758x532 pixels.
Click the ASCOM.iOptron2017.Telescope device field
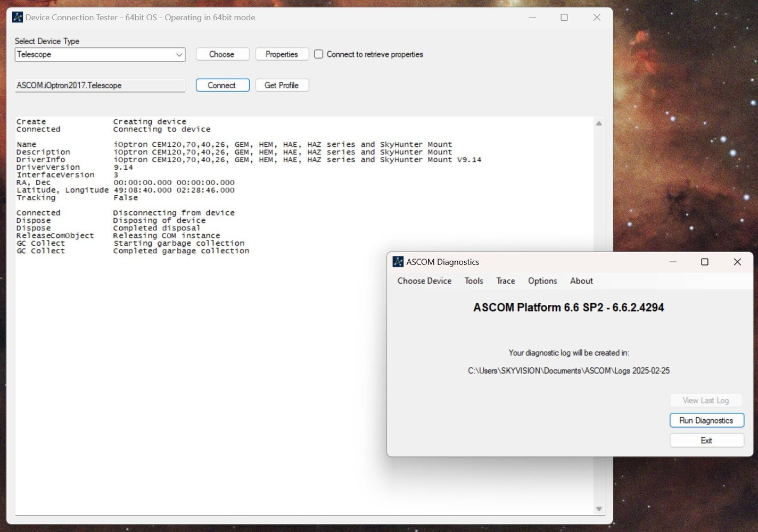[x=100, y=85]
